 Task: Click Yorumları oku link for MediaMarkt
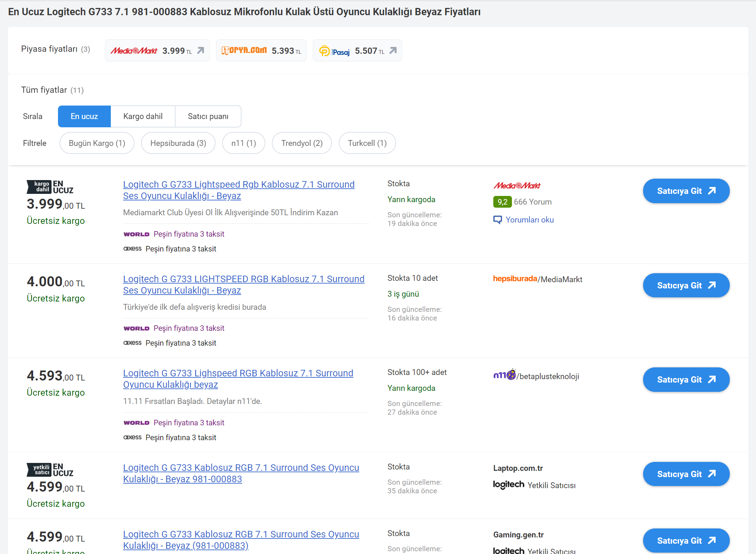(530, 220)
